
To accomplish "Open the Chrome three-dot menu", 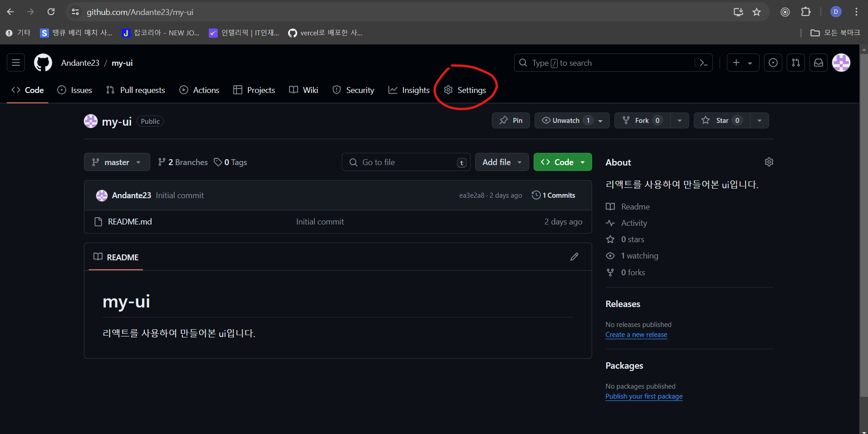I will point(856,12).
